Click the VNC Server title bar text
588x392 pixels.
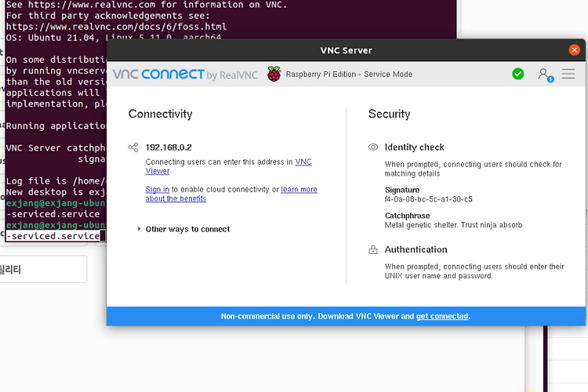pos(346,50)
